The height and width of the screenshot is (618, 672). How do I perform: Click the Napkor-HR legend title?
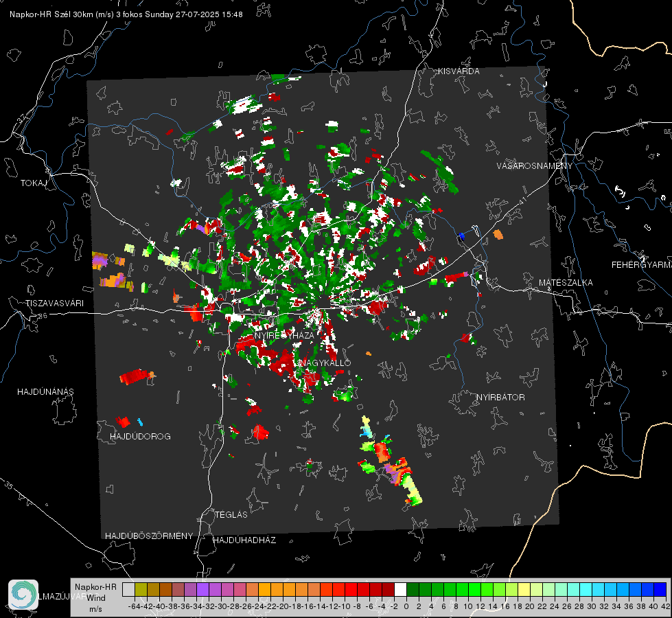95,587
